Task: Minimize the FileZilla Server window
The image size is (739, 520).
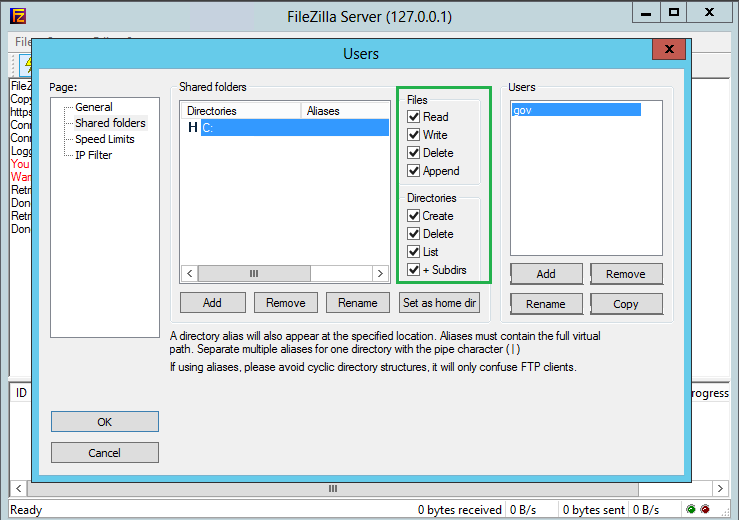Action: click(x=646, y=13)
